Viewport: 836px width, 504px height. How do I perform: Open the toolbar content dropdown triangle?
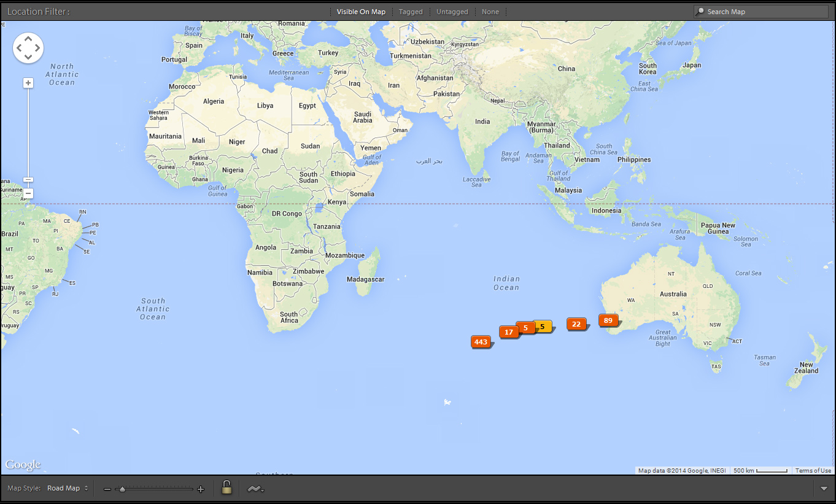tap(824, 489)
